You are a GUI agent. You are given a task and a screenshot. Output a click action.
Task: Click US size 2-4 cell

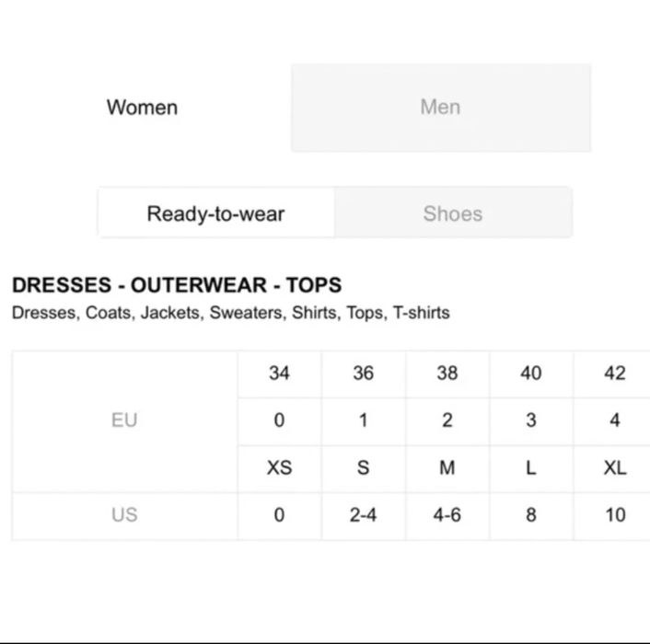click(x=363, y=515)
